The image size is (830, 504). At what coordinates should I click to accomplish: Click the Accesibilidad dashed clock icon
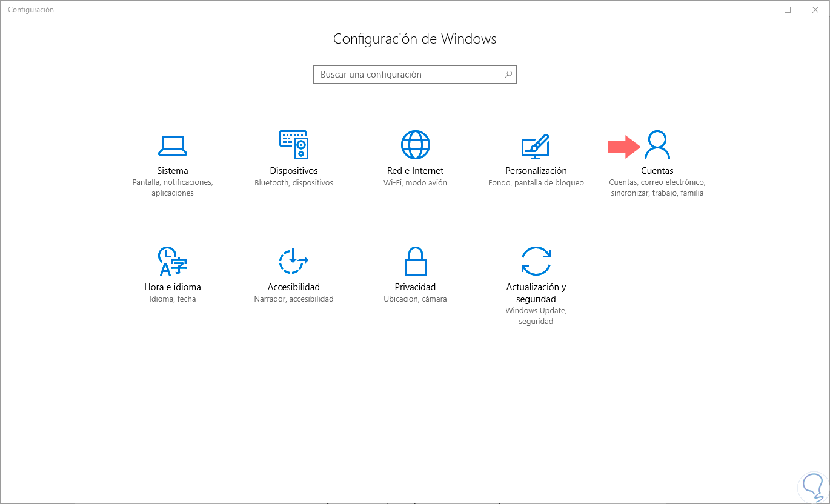(294, 261)
